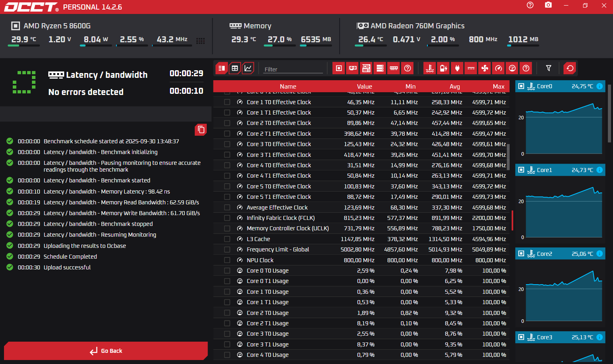Toggle the clock speed sensor type icon

pyautogui.click(x=498, y=68)
